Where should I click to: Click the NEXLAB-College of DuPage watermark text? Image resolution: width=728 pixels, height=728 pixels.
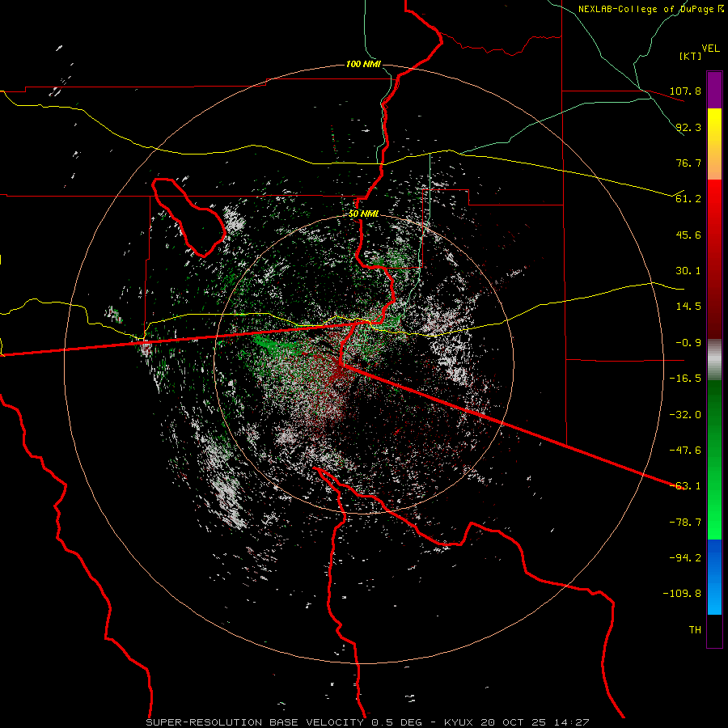click(650, 9)
